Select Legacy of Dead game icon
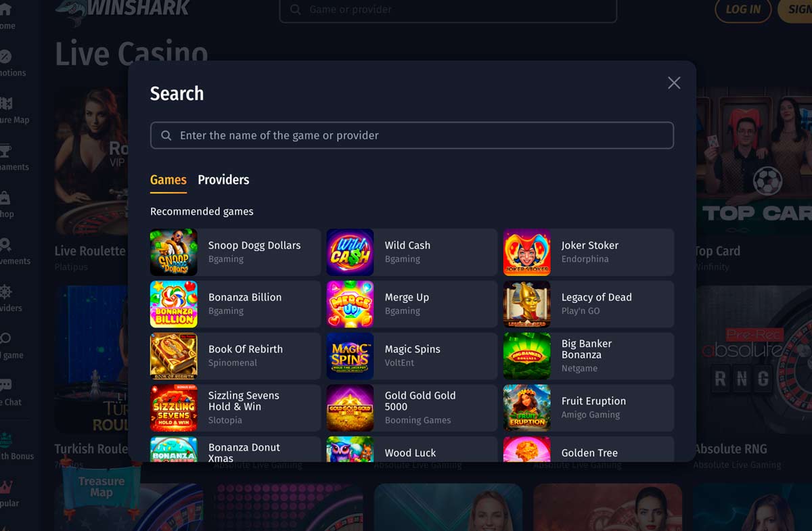The image size is (812, 531). (x=527, y=304)
